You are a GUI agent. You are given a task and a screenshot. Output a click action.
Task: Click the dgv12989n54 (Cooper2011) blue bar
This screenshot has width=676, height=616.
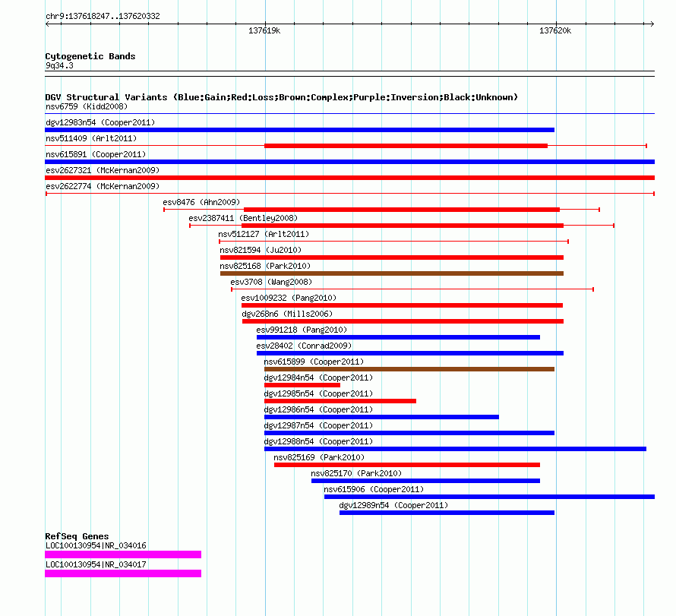point(447,513)
